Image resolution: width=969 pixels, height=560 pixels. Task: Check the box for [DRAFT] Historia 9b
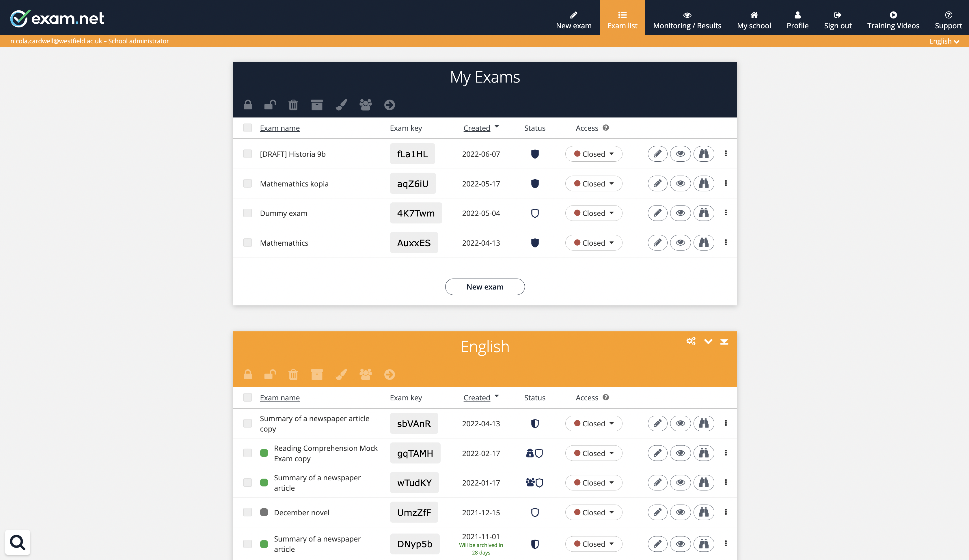[247, 154]
